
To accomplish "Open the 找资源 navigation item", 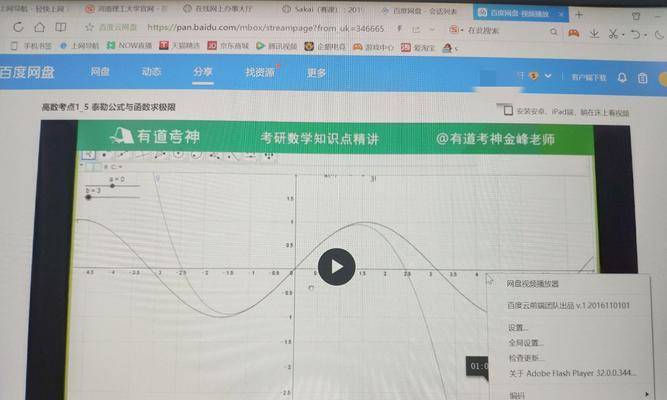I will coord(259,72).
